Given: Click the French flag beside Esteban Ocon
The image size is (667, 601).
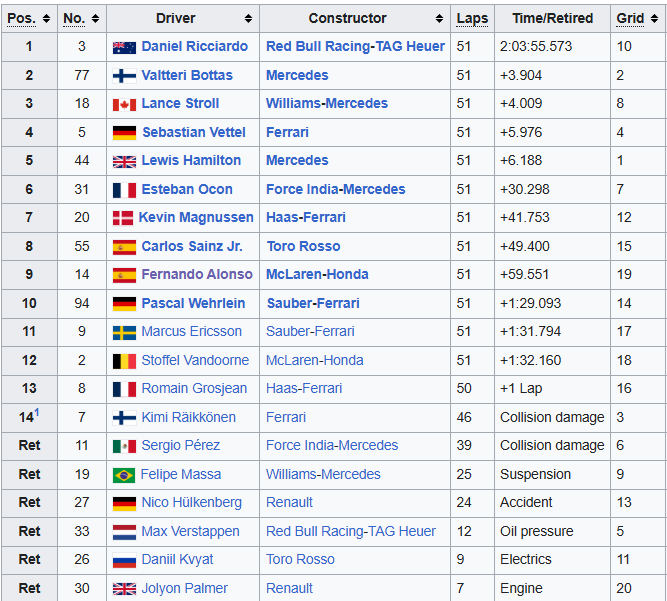Looking at the screenshot, I should tap(124, 190).
